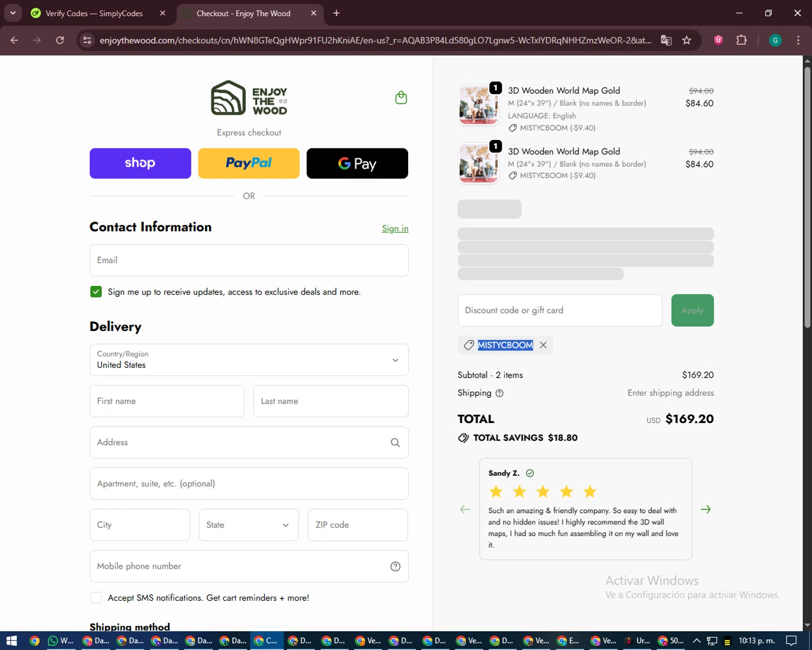
Task: Show the previous customer review
Action: coord(465,509)
